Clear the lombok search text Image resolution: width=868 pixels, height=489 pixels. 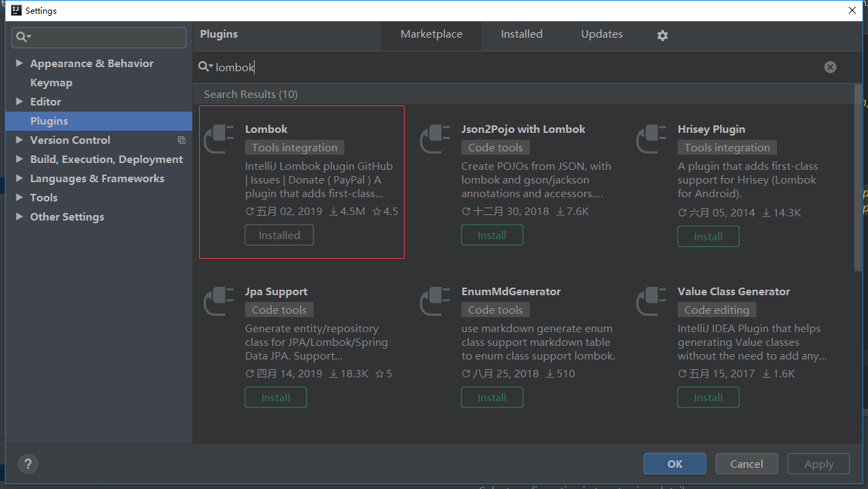830,67
